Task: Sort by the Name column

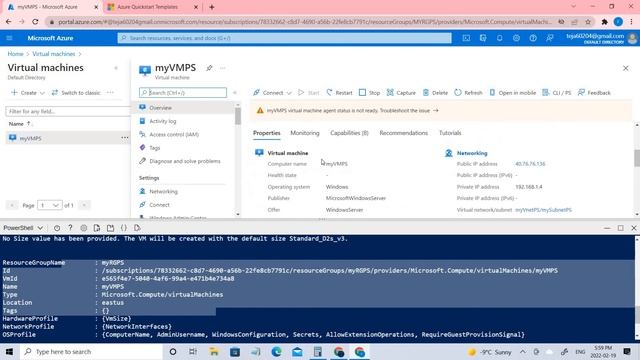Action: 20,124
